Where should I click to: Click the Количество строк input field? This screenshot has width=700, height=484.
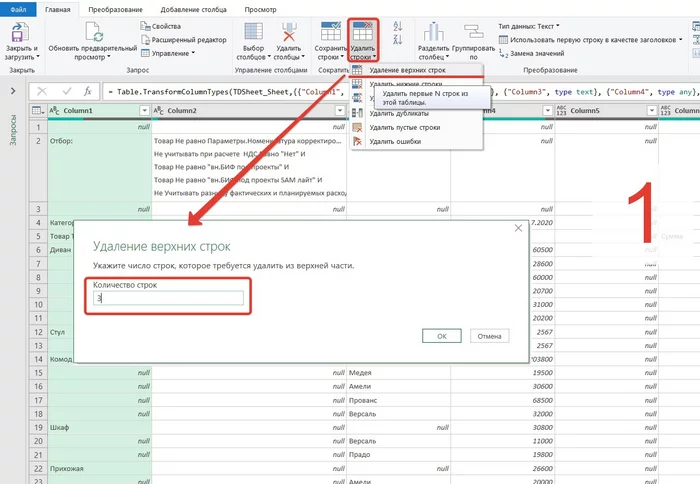(168, 298)
